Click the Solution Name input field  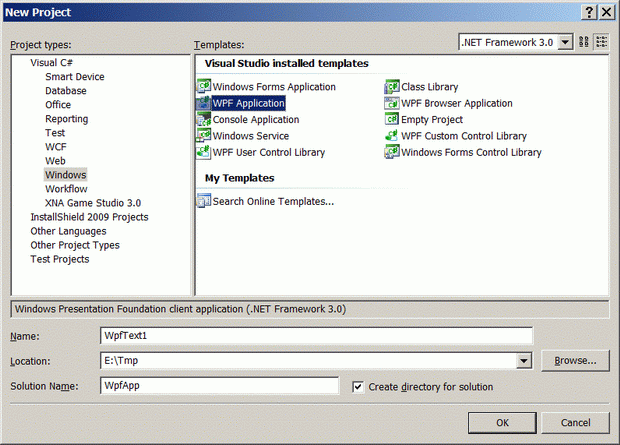coord(220,386)
